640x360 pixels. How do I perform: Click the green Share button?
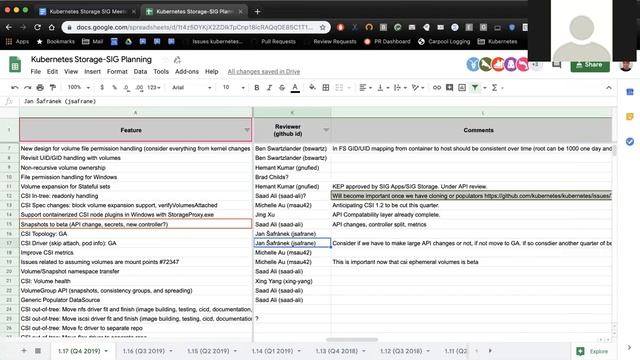tap(590, 65)
